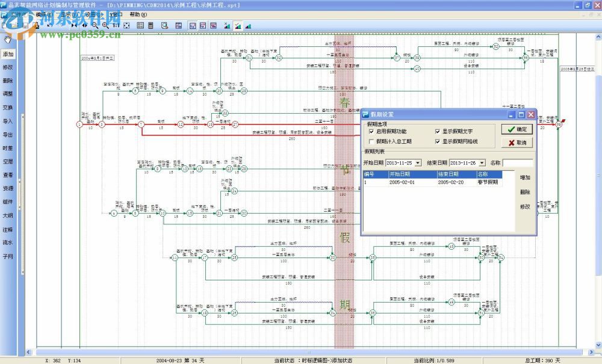Open the 结束日期 date dropdown

[x=481, y=162]
